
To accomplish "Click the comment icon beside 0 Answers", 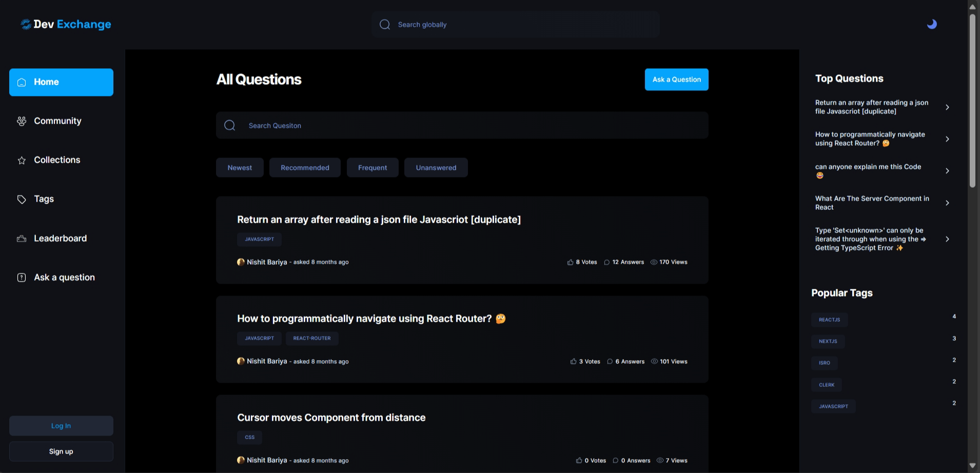I will click(x=615, y=461).
